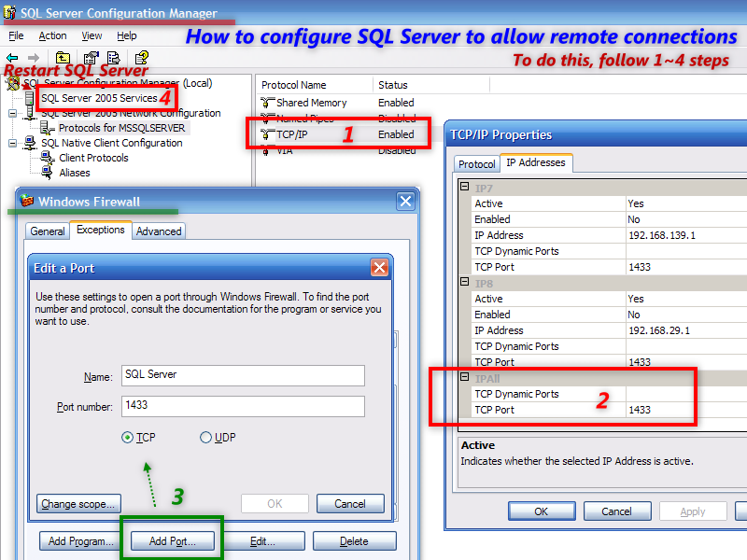Select the UDP radio button
The height and width of the screenshot is (560, 747).
(x=205, y=437)
